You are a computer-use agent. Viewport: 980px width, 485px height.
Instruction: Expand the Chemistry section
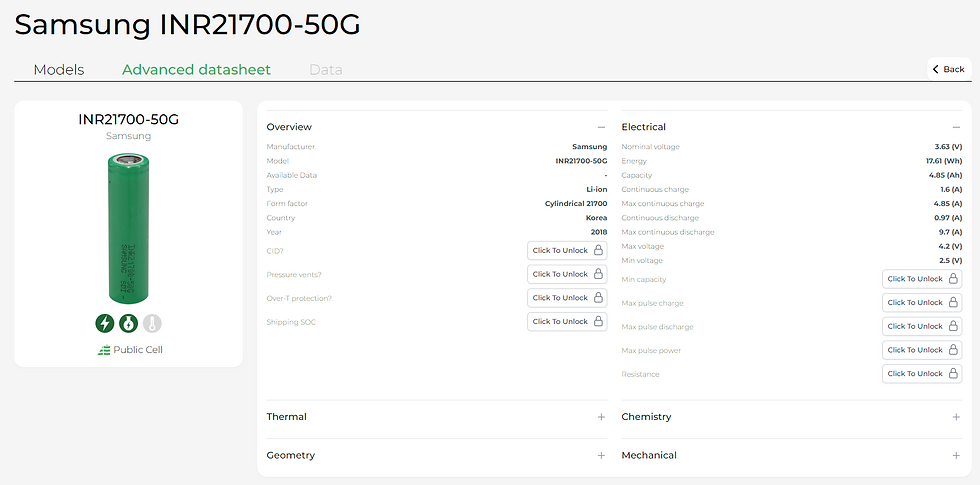coord(956,417)
